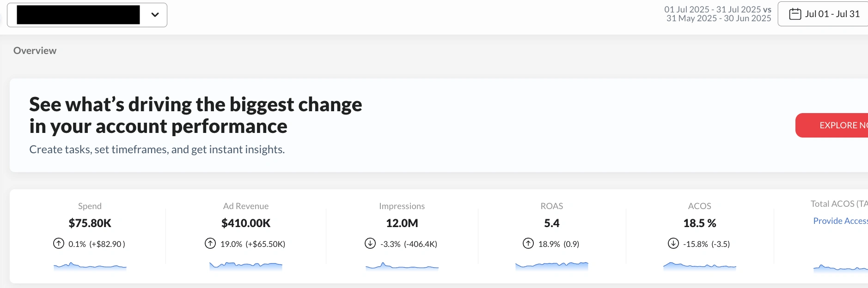The height and width of the screenshot is (288, 868).
Task: Expand the account selector chevron
Action: tap(155, 15)
